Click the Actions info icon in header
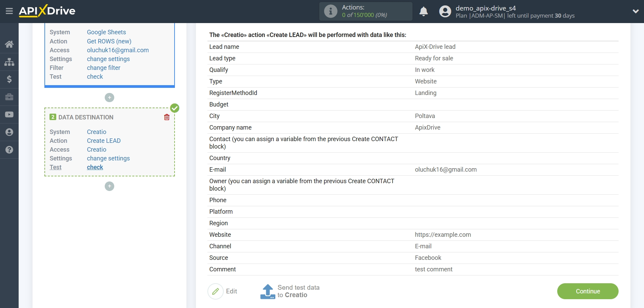 click(330, 11)
